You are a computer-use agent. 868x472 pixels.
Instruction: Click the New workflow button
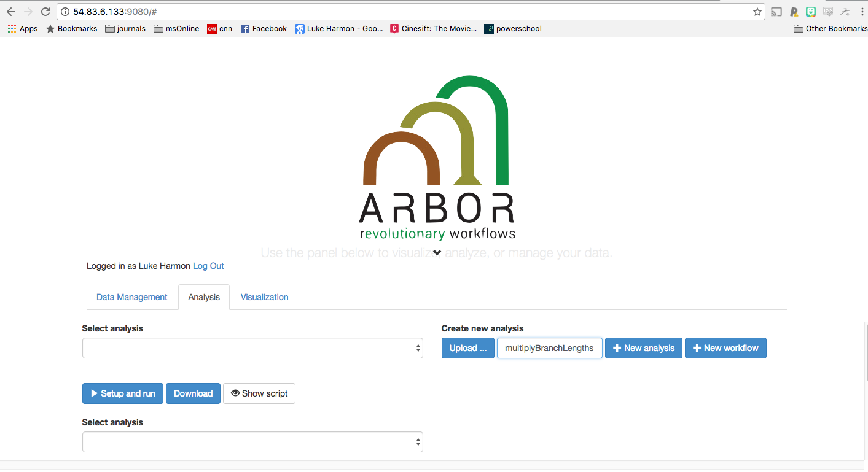click(x=725, y=348)
